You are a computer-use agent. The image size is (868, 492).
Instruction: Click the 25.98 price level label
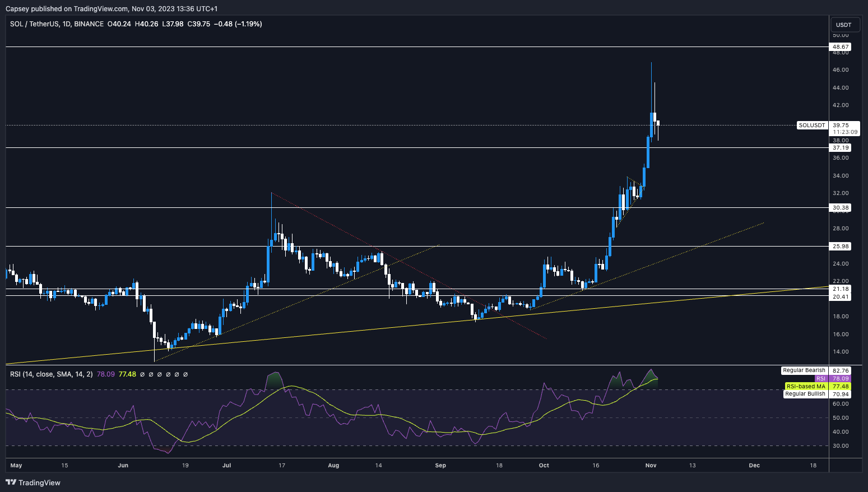coord(841,247)
